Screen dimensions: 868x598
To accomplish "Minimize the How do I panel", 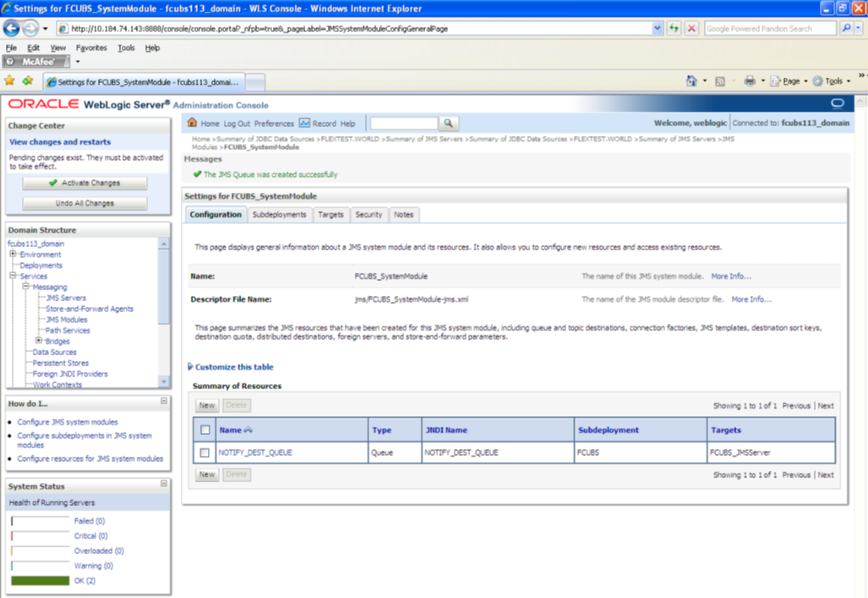I will [164, 401].
